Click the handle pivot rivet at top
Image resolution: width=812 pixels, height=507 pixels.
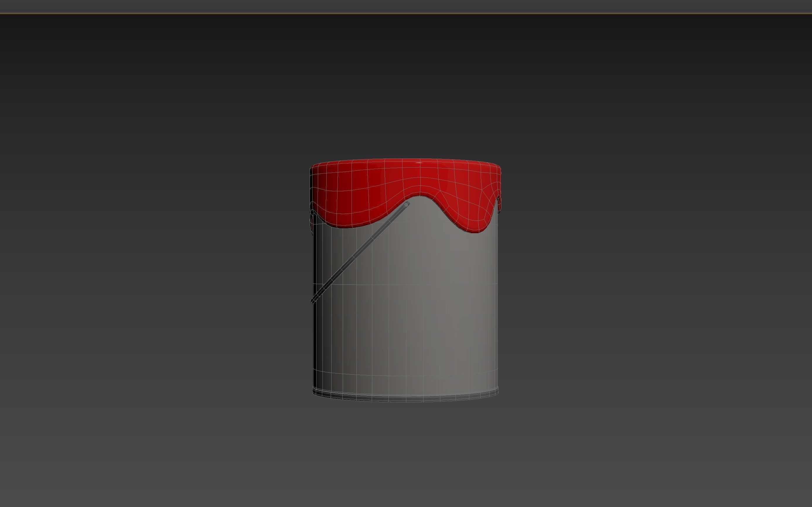pyautogui.click(x=406, y=204)
